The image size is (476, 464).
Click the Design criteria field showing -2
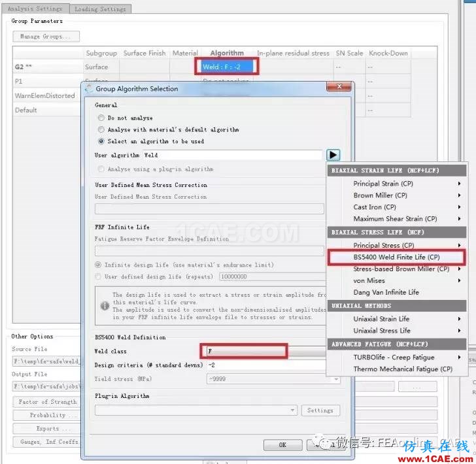tap(266, 365)
